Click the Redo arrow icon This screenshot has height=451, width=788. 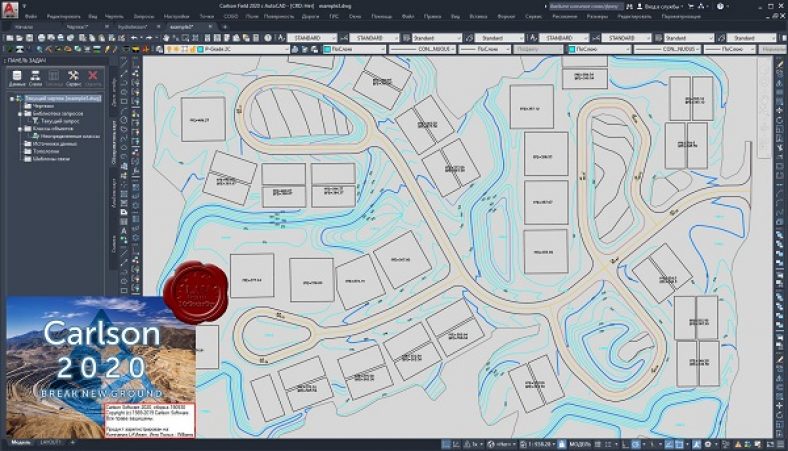click(149, 38)
